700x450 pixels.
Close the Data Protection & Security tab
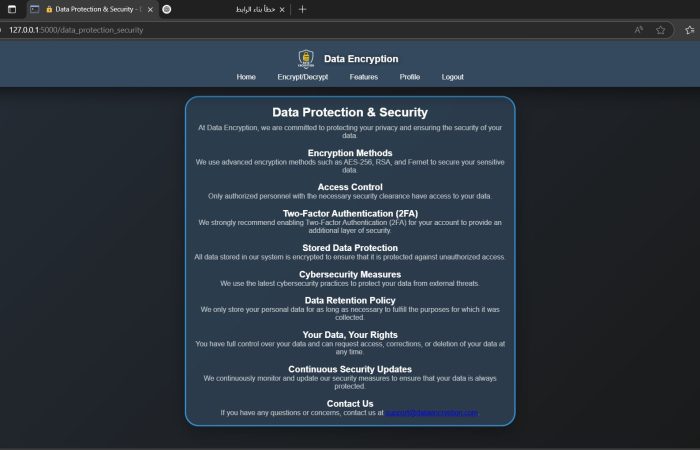pos(147,9)
